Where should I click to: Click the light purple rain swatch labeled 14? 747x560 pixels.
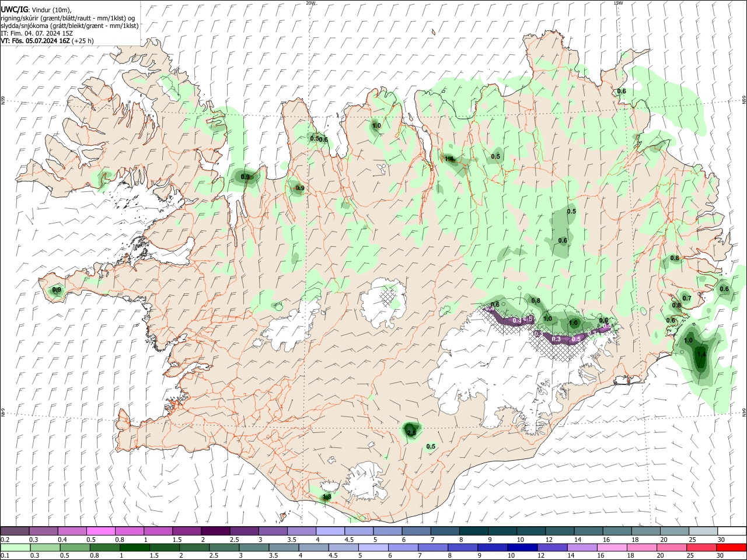(581, 547)
